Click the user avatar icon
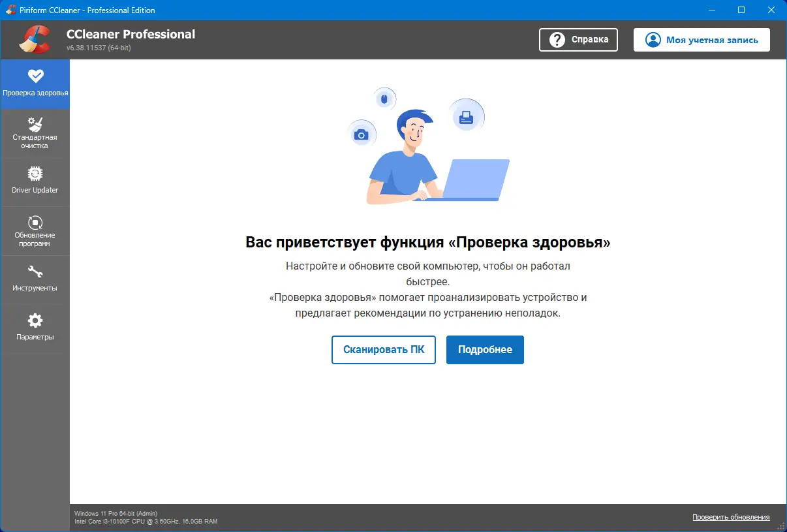This screenshot has width=787, height=532. tap(652, 39)
